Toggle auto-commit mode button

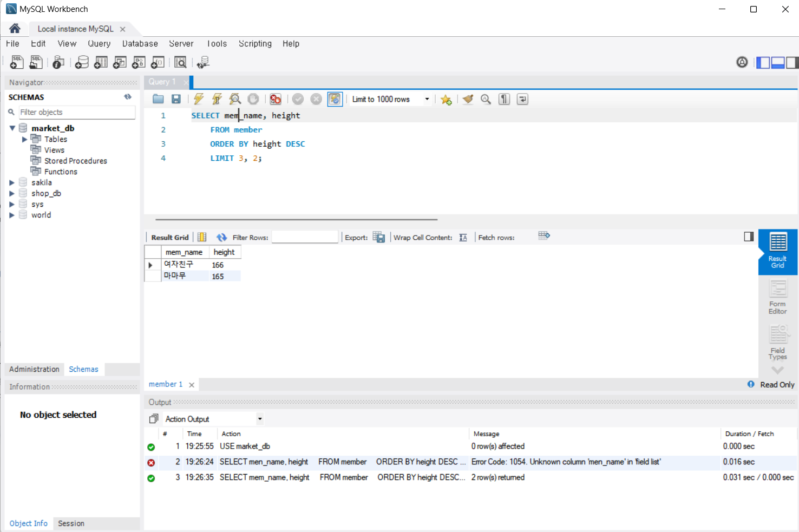point(335,99)
